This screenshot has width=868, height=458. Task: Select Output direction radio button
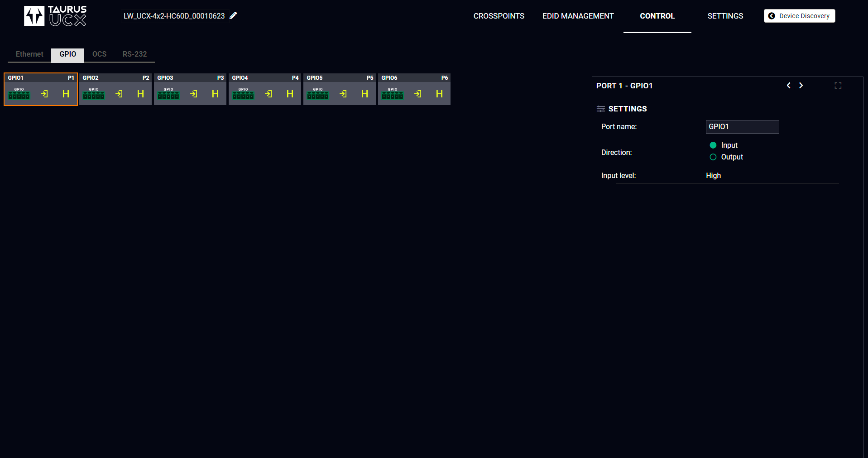coord(713,157)
